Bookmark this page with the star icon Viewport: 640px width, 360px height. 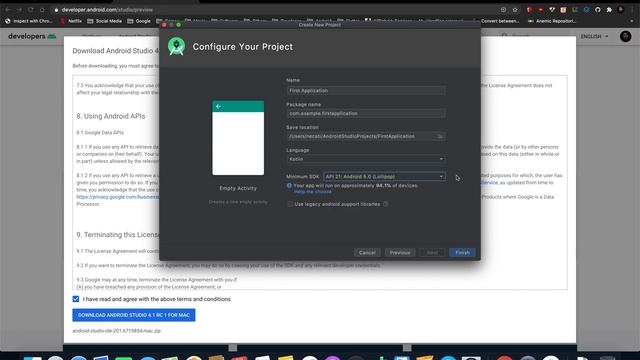pyautogui.click(x=515, y=9)
